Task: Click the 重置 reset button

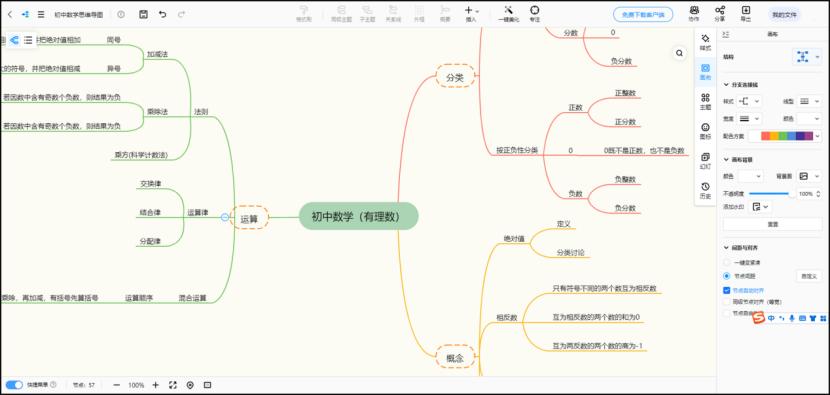Action: point(772,224)
